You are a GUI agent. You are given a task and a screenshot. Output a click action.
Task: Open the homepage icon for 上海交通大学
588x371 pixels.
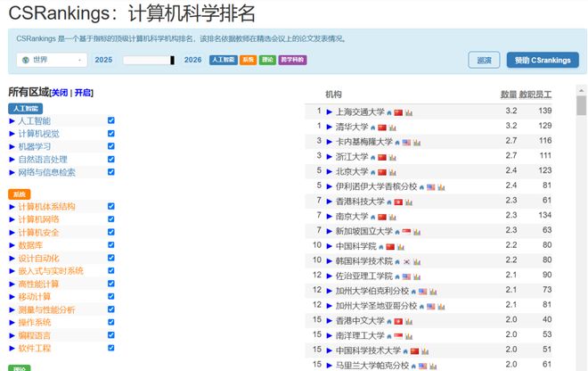(x=388, y=112)
